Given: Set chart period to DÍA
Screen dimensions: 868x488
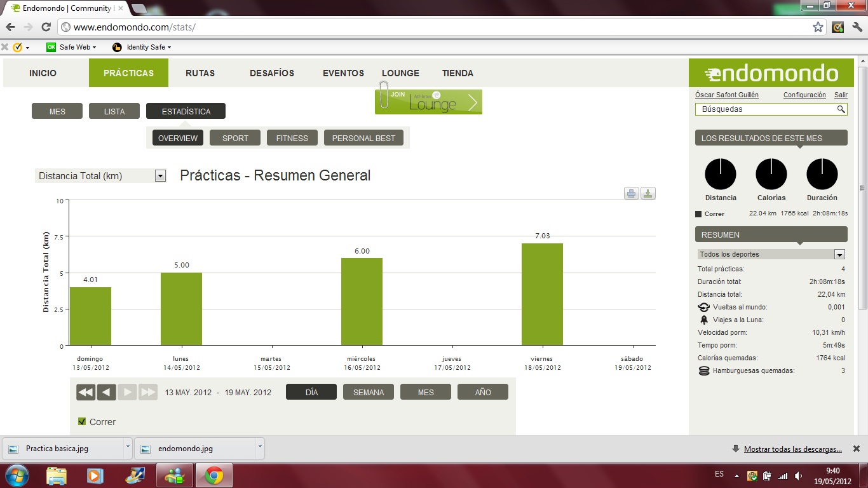Looking at the screenshot, I should [311, 392].
